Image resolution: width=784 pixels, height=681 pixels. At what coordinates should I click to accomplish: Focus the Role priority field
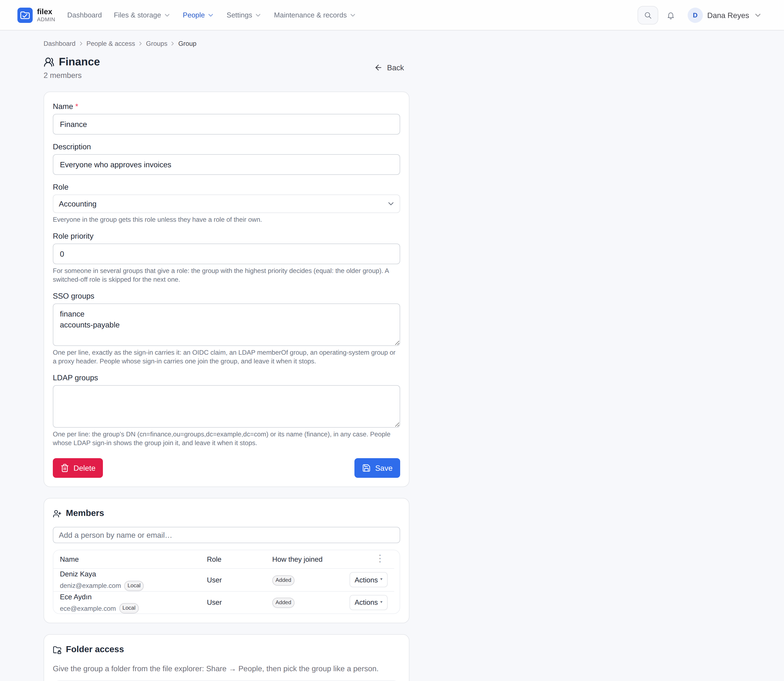226,254
